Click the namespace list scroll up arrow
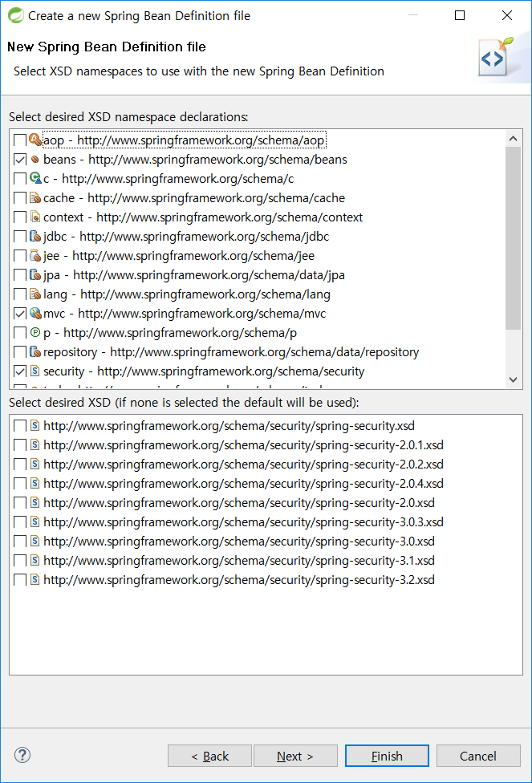Image resolution: width=532 pixels, height=783 pixels. pyautogui.click(x=513, y=138)
